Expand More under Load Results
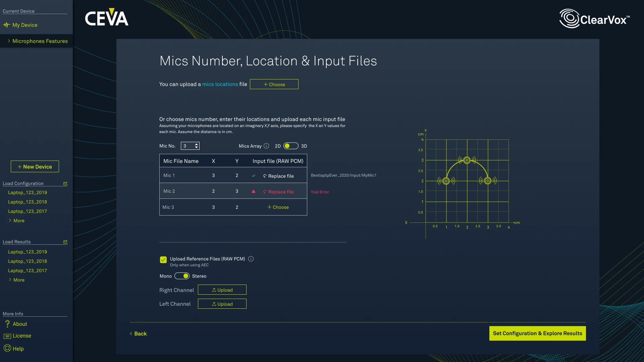This screenshot has height=362, width=644. point(19,280)
